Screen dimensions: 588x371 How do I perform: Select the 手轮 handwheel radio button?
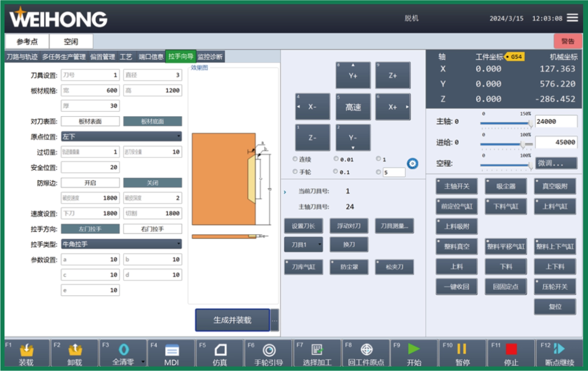295,172
